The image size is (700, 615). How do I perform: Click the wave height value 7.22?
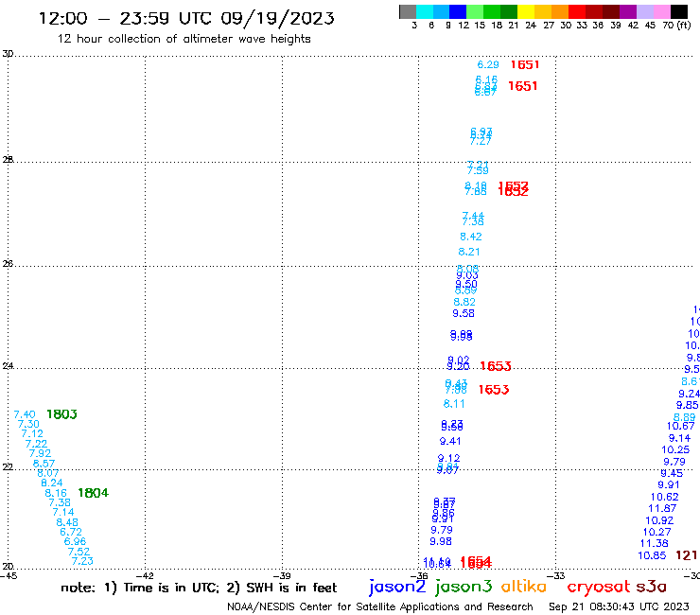coord(36,444)
